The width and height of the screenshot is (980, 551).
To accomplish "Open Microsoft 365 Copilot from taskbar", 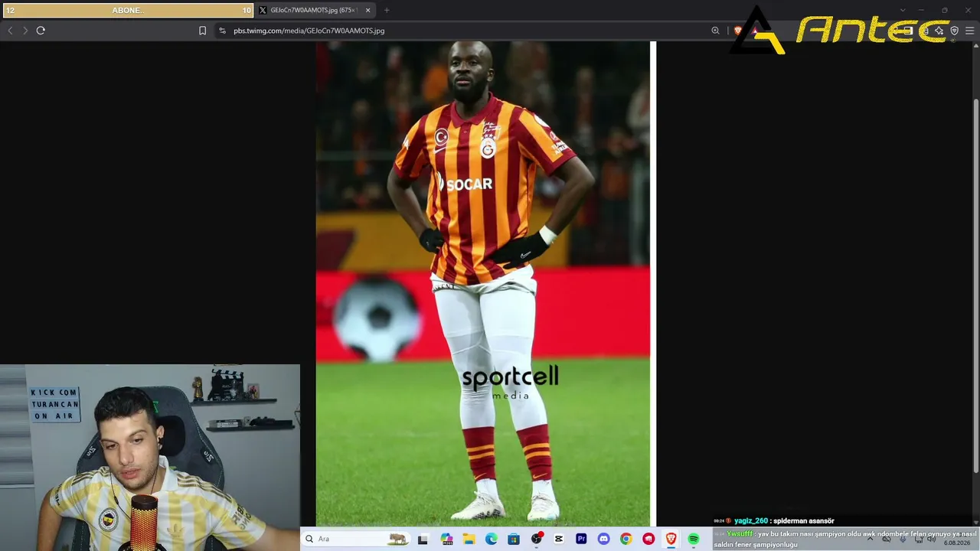I will (x=446, y=539).
